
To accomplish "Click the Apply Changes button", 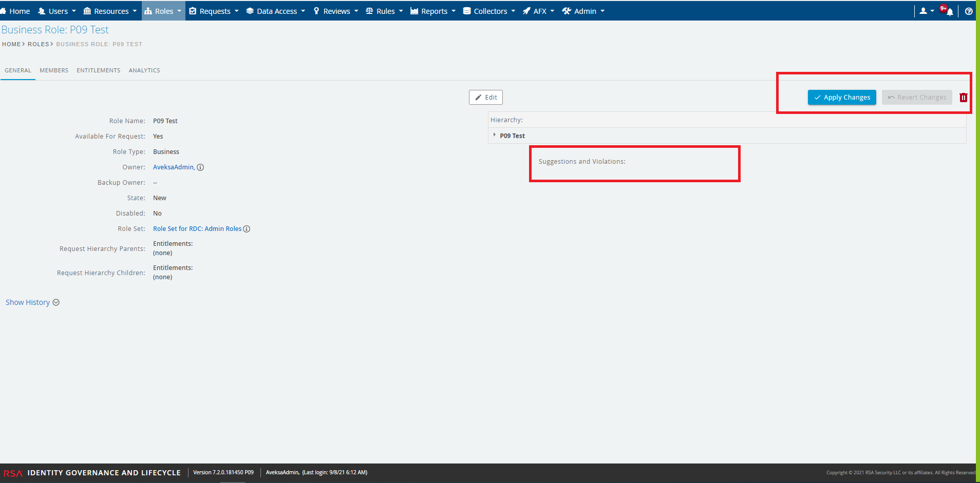I will (x=842, y=98).
